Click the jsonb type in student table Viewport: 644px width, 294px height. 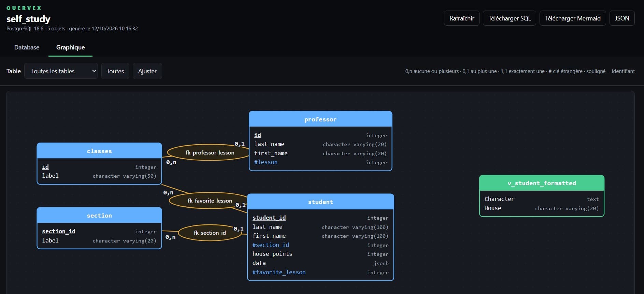pyautogui.click(x=381, y=263)
